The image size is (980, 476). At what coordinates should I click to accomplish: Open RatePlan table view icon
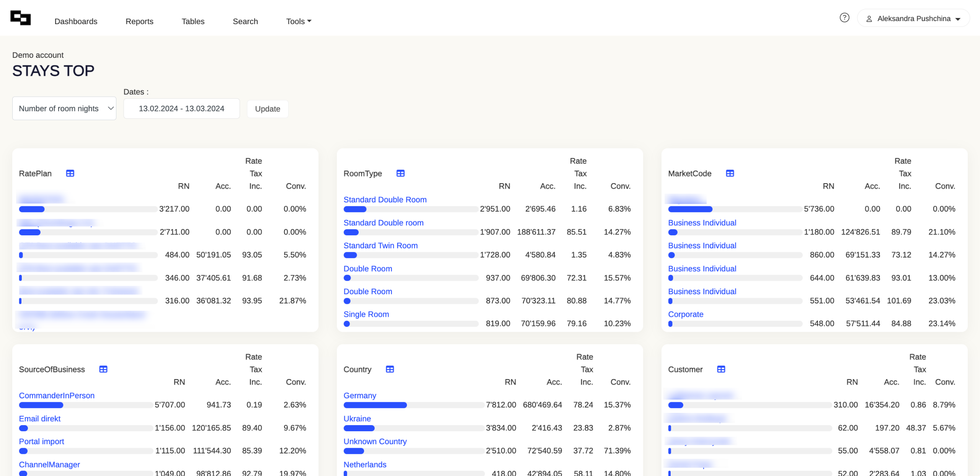pos(70,173)
